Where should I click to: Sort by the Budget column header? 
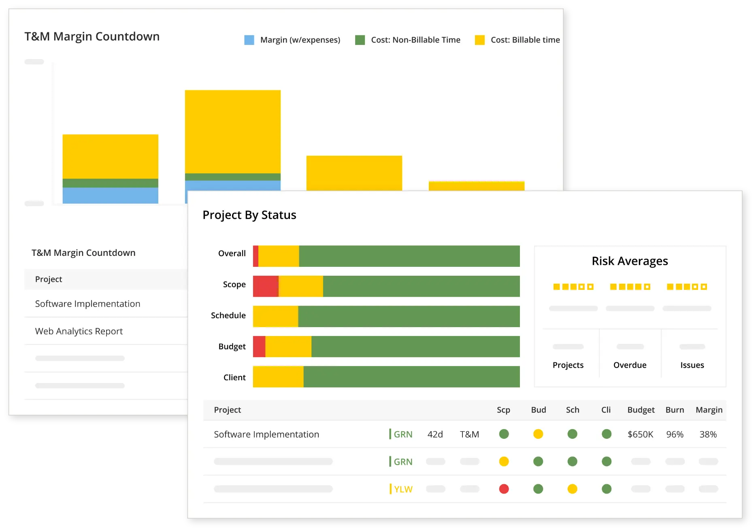point(641,410)
